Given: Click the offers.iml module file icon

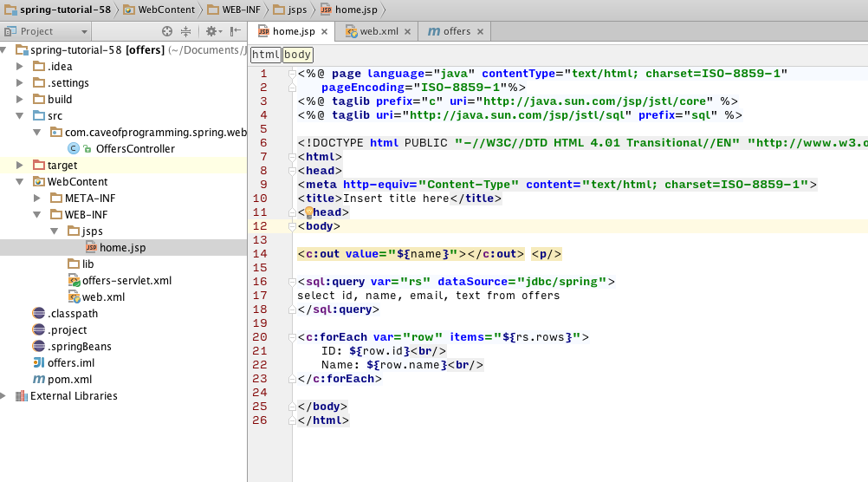Looking at the screenshot, I should pyautogui.click(x=39, y=363).
